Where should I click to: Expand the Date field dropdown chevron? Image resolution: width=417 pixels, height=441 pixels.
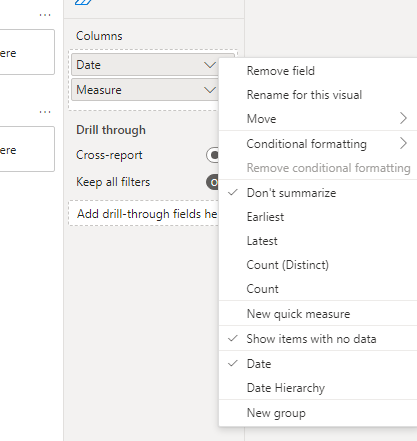[x=210, y=65]
